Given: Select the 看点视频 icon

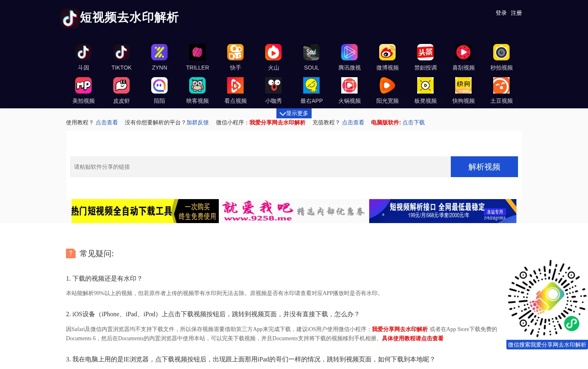Looking at the screenshot, I should click(x=235, y=86).
